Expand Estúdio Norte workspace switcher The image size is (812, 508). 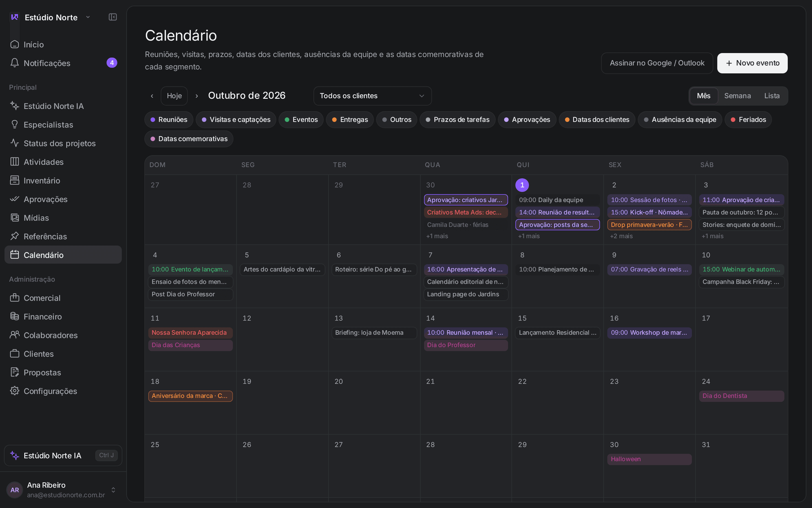[x=51, y=17]
